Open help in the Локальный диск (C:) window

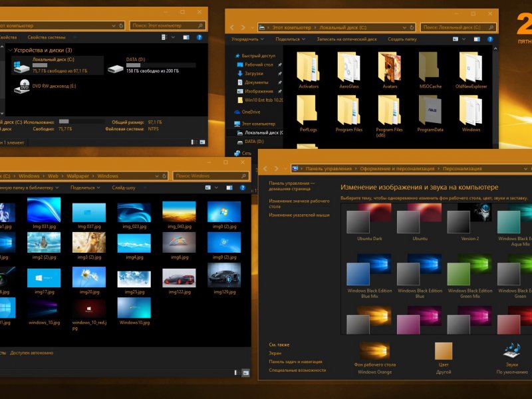coord(490,39)
